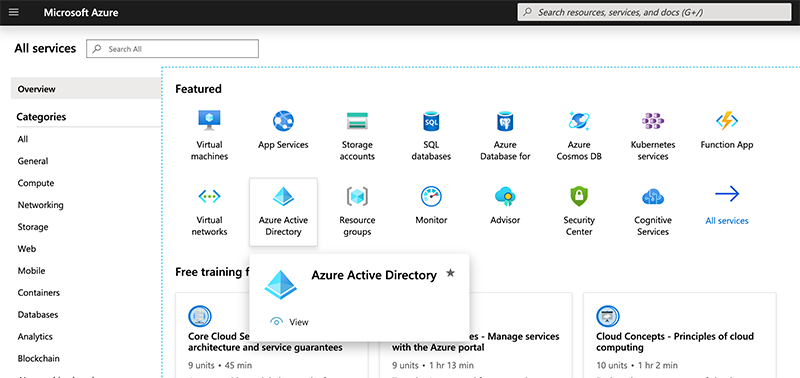Open Resource groups icon
This screenshot has height=378, width=800.
point(357,196)
